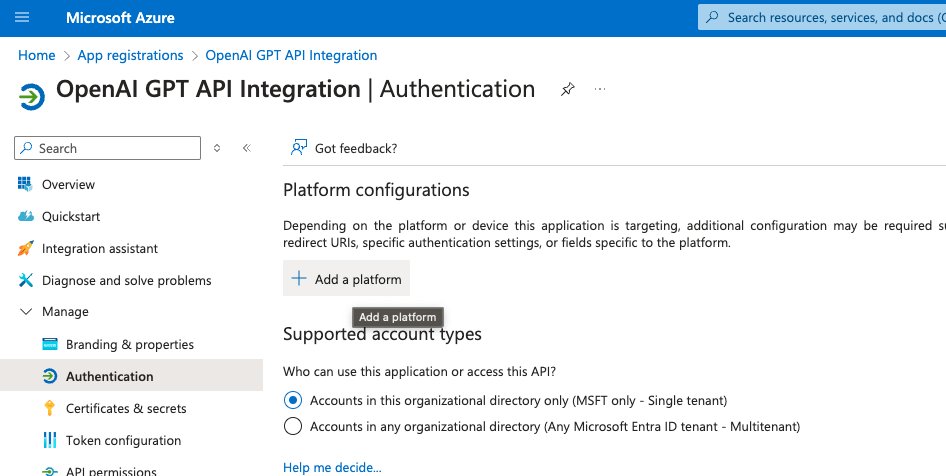Click the Certificates & secrets key icon
The image size is (946, 476).
point(49,408)
